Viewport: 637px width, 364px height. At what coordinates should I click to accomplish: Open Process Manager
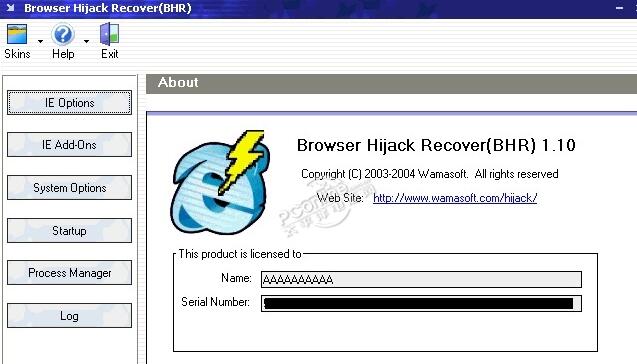(x=69, y=273)
